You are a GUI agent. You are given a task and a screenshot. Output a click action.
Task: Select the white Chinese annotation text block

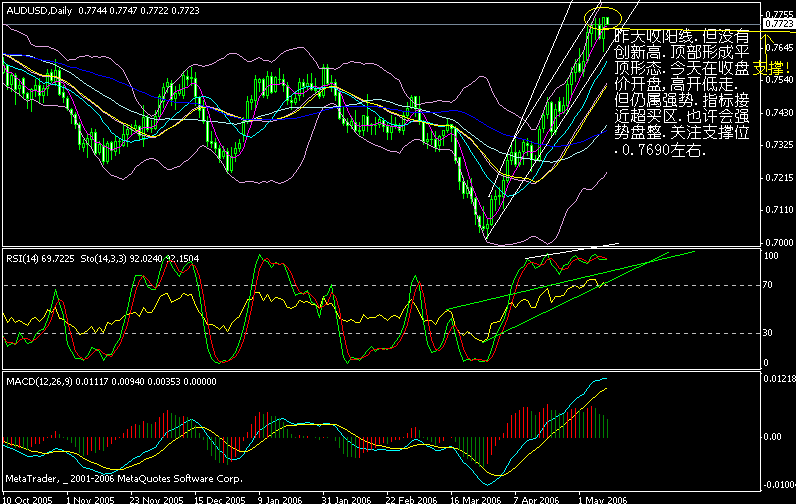coord(682,92)
